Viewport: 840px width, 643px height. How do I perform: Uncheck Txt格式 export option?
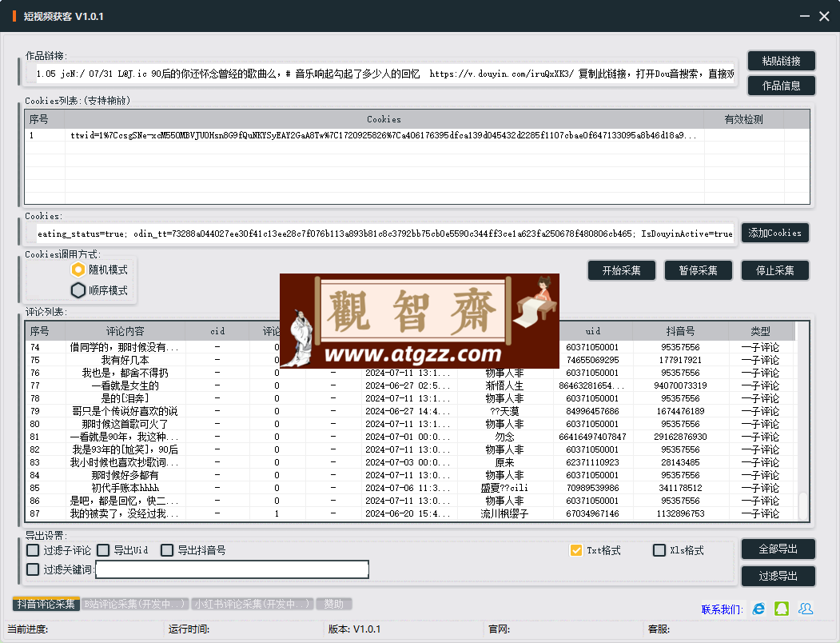(576, 550)
